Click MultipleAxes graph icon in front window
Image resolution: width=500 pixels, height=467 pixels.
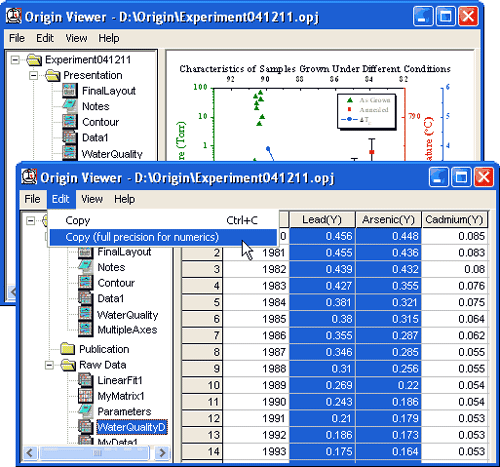point(85,329)
